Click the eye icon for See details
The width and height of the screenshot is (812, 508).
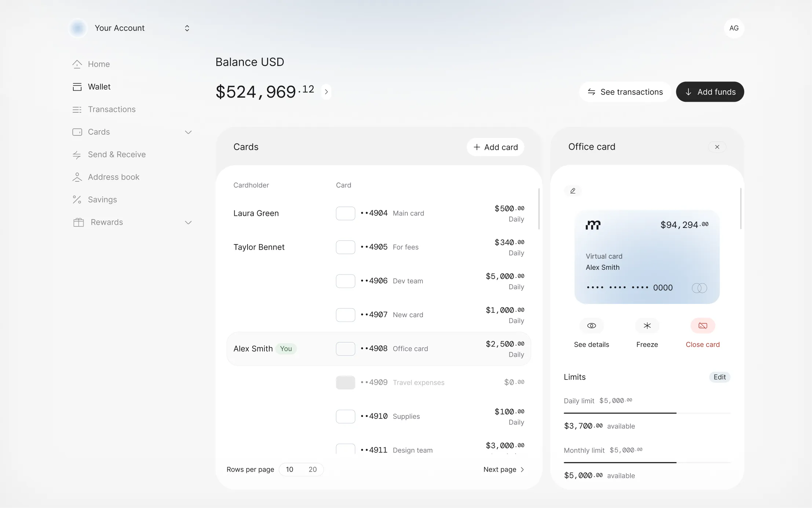[x=591, y=326]
